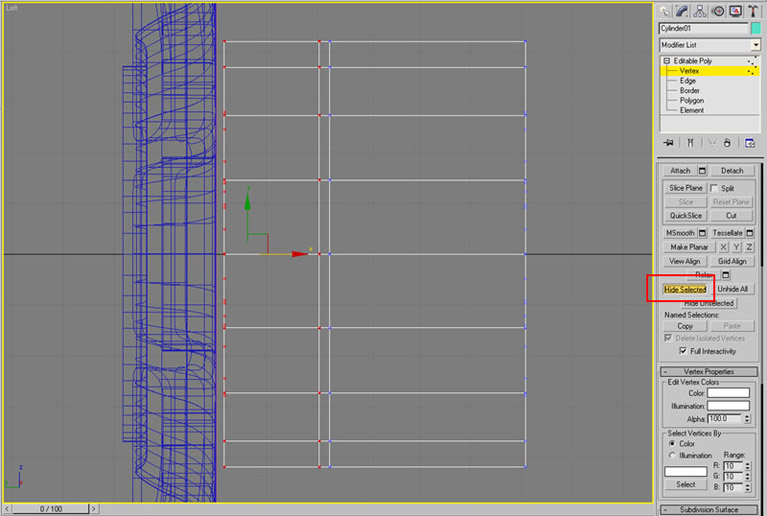Image resolution: width=767 pixels, height=516 pixels.
Task: Collapse the Editable Poly tree node
Action: 666,61
